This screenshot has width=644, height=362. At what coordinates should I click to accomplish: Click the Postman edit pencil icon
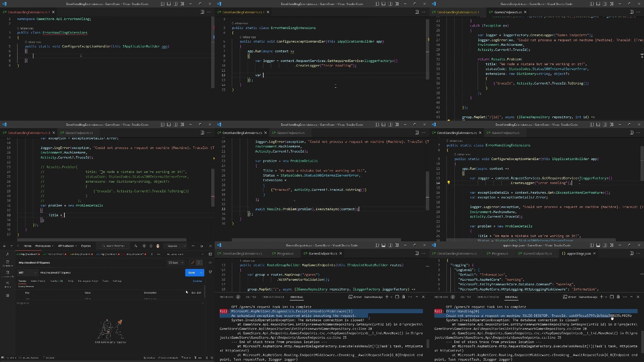pos(192,262)
